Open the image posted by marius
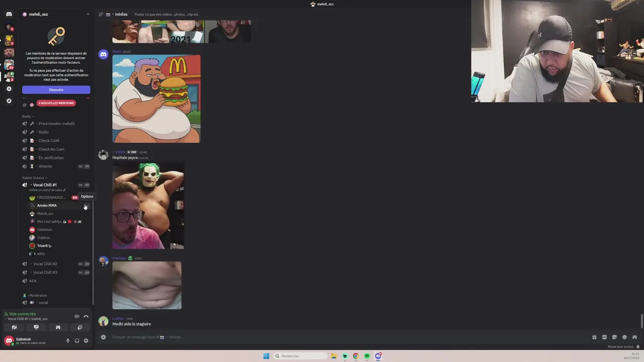This screenshot has height=362, width=644. [147, 285]
